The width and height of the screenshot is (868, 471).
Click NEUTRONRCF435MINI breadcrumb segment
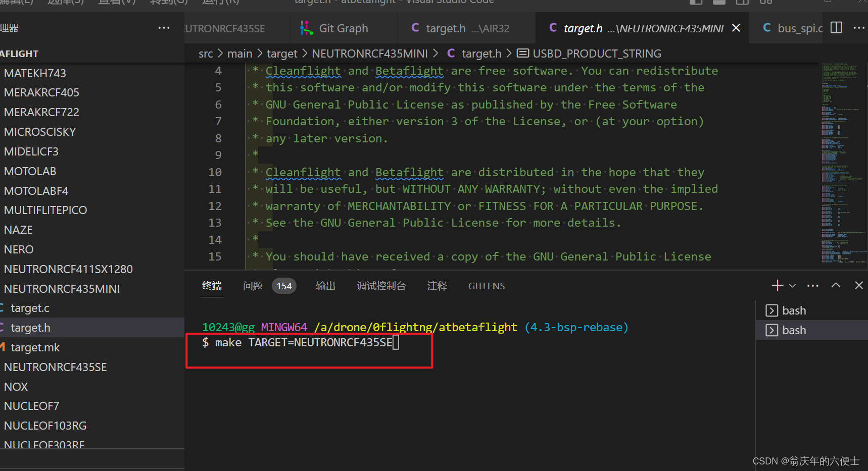pos(369,54)
